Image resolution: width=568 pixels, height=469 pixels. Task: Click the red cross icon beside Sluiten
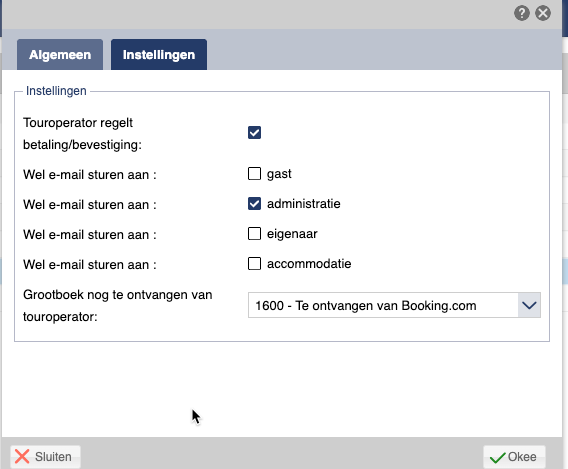coord(22,457)
